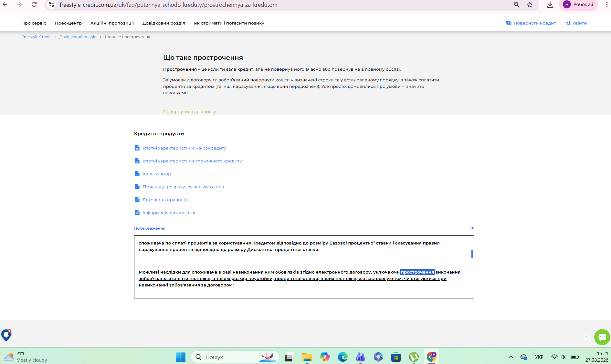The width and height of the screenshot is (611, 364).
Task: Click document icon beside Істотні характеристики мікрокредиту
Action: [137, 148]
